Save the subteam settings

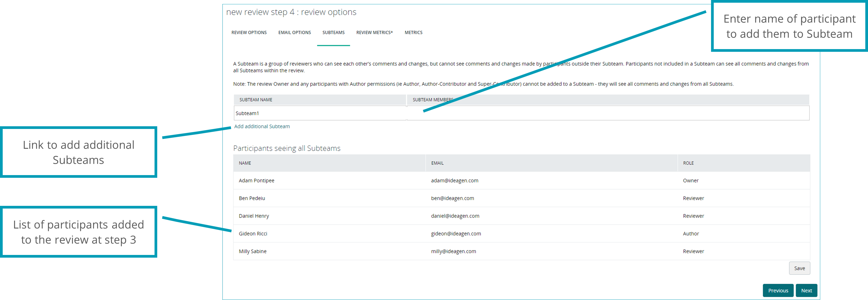[x=799, y=268]
